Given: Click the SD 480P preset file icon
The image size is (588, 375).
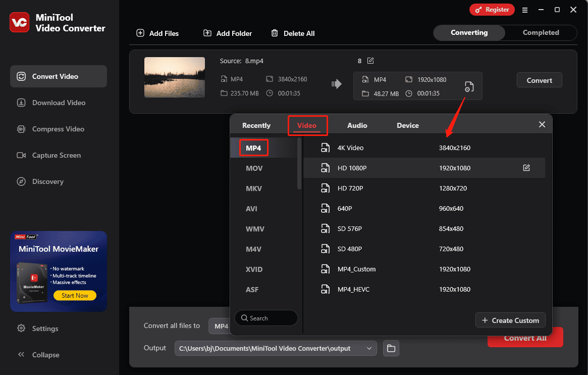Looking at the screenshot, I should (325, 249).
